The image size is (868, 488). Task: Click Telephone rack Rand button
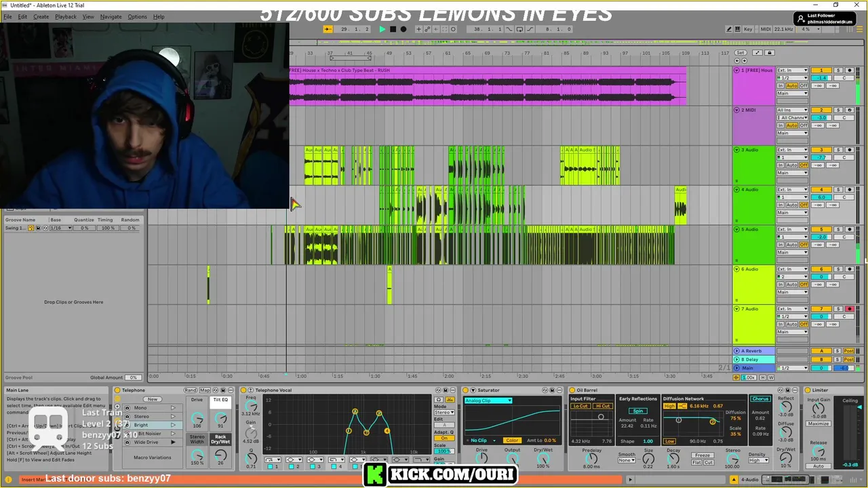pyautogui.click(x=191, y=390)
